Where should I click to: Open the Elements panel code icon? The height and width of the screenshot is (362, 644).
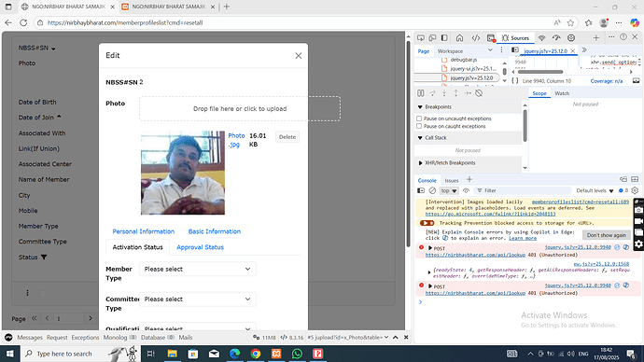click(x=476, y=37)
